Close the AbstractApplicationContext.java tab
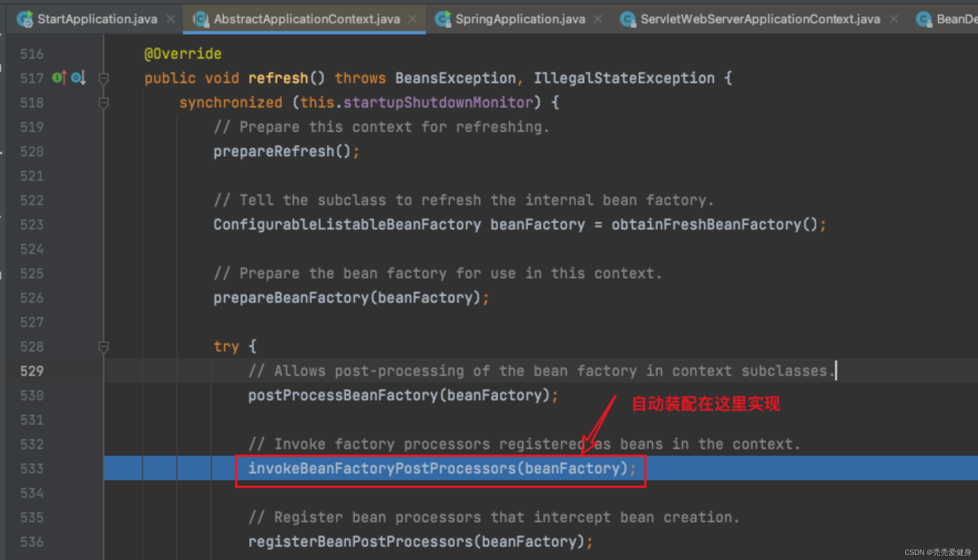This screenshot has width=978, height=560. (x=413, y=19)
